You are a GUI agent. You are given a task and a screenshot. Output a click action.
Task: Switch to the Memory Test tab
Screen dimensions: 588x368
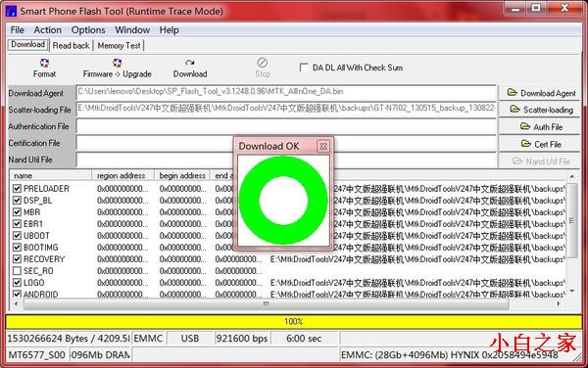coord(119,46)
